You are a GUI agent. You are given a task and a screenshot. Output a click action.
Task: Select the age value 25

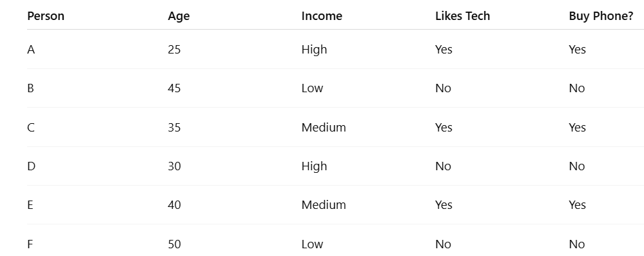(x=174, y=50)
